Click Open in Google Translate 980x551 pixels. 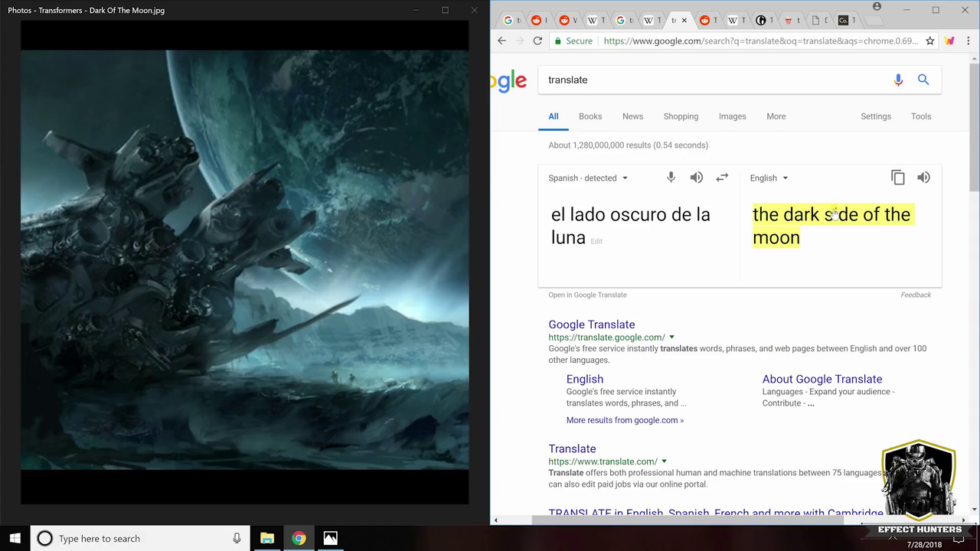[x=587, y=295]
